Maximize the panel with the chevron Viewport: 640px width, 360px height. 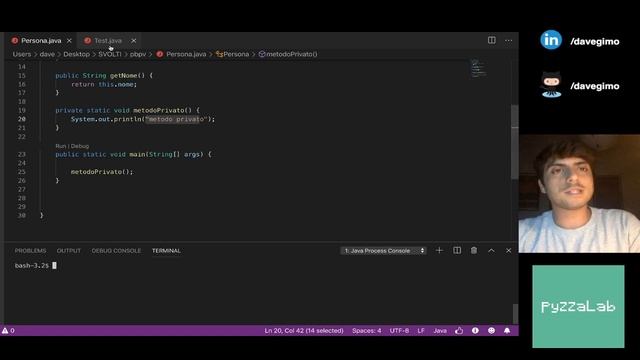click(x=491, y=251)
